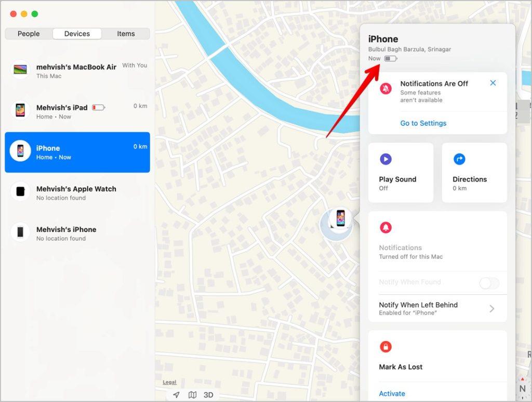Click the iPhone title in info panel
Screen dimensions: 532x402
383,39
